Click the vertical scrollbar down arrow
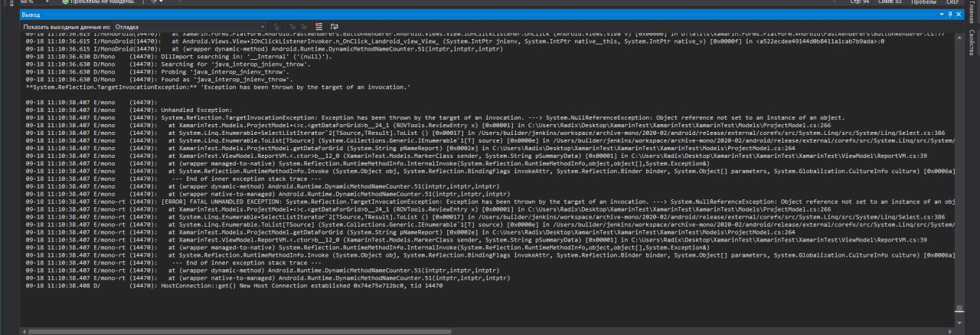 [x=959, y=323]
